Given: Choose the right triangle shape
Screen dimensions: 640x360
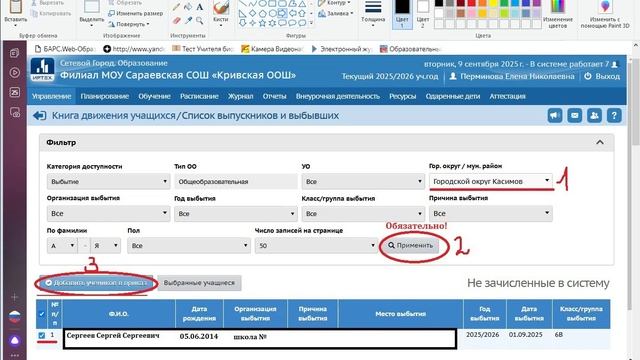Looking at the screenshot, I should click(242, 13).
